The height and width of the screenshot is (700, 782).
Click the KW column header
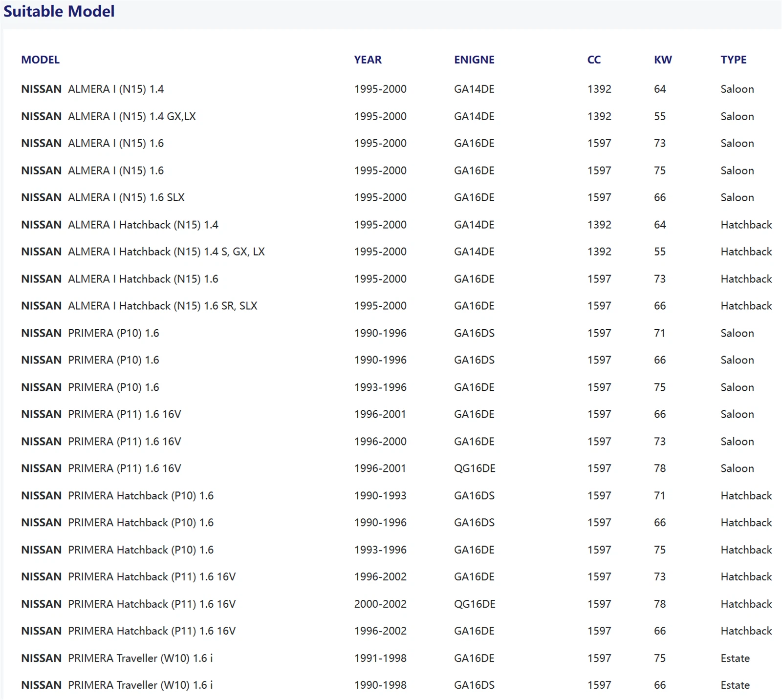click(x=663, y=60)
